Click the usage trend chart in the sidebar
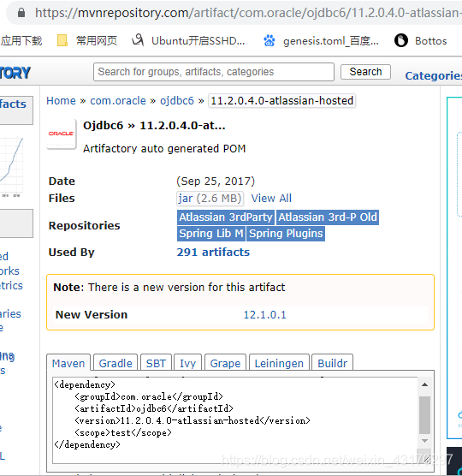Viewport: 462px width, 476px height. 11,167
